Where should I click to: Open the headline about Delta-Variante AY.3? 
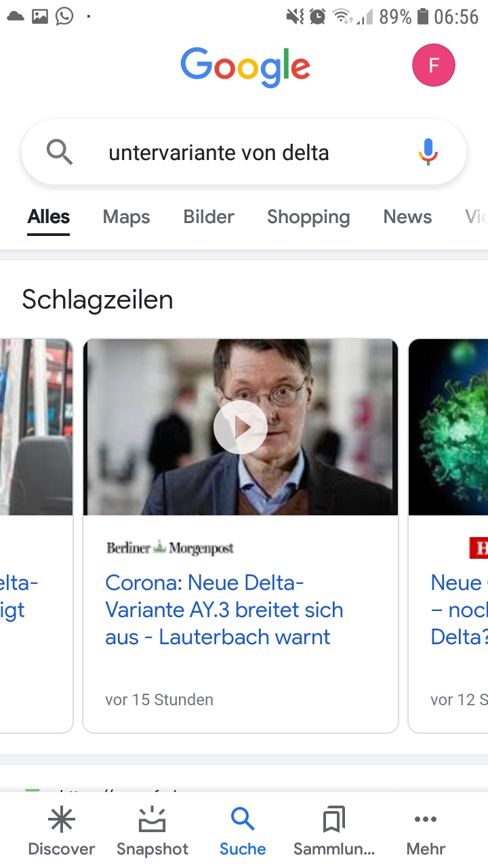pos(224,610)
